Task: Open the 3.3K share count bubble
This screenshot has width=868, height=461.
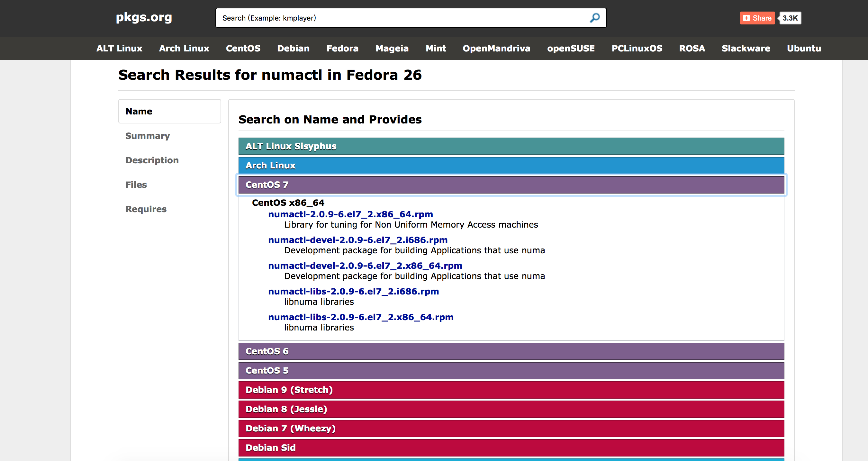Action: tap(790, 18)
